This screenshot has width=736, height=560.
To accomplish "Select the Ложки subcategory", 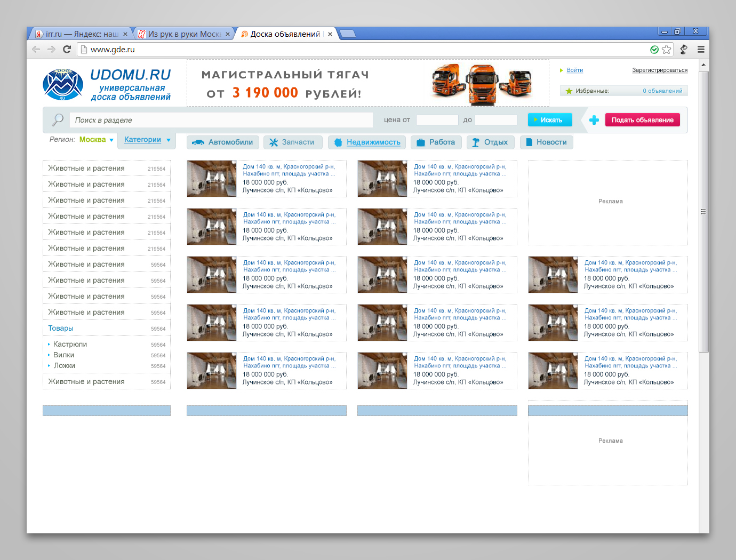I will [x=64, y=366].
